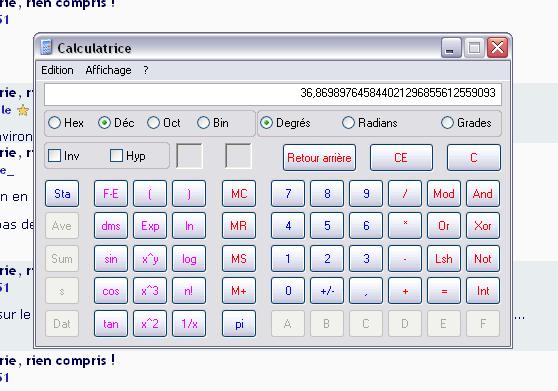Click the x^3 cube button
558x391 pixels.
[x=150, y=291]
